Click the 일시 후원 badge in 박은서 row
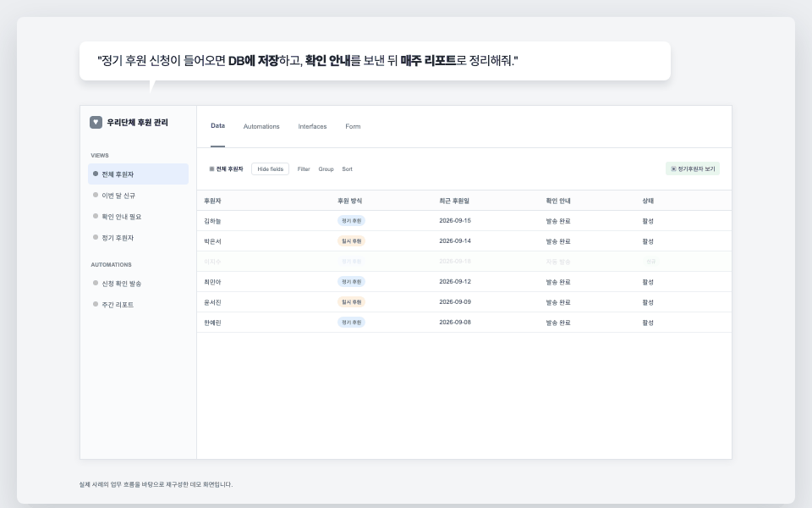 (351, 241)
